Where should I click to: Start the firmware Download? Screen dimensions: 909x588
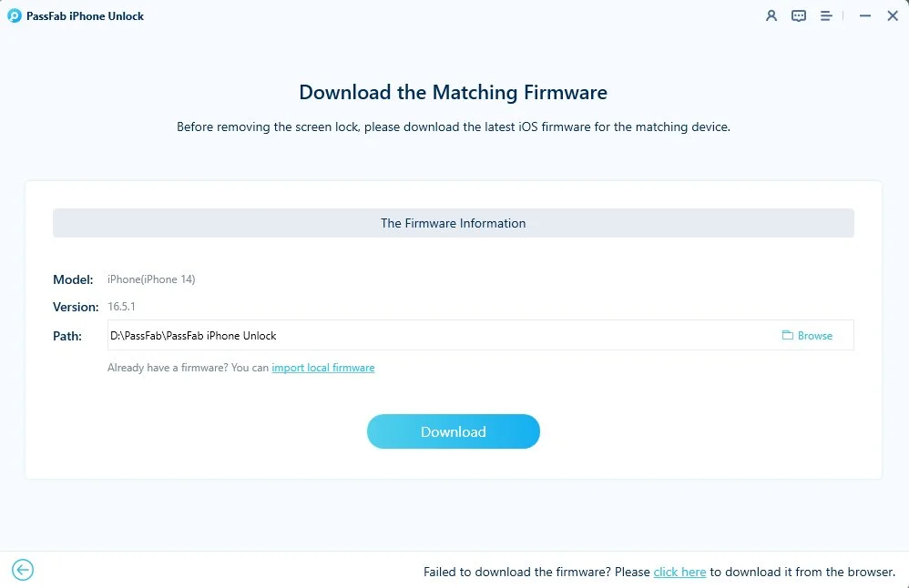453,431
